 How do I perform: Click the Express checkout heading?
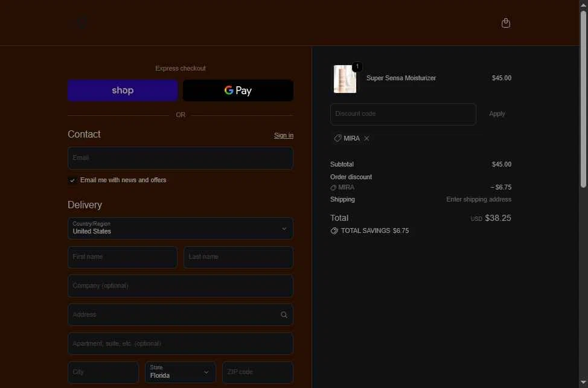tap(181, 68)
